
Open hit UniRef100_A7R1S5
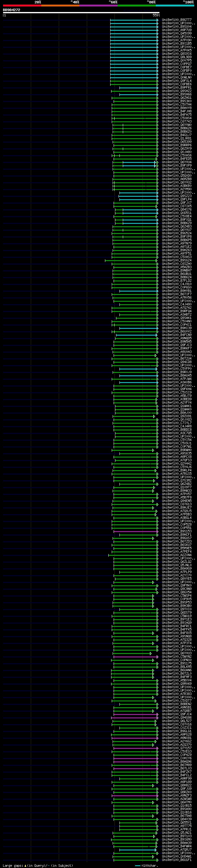point(176,474)
